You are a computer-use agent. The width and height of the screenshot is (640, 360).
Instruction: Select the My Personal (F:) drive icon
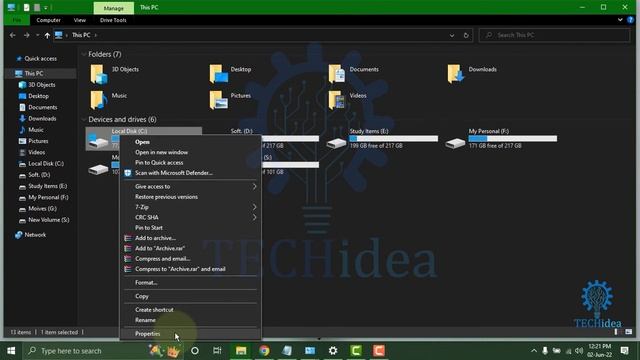pyautogui.click(x=455, y=143)
